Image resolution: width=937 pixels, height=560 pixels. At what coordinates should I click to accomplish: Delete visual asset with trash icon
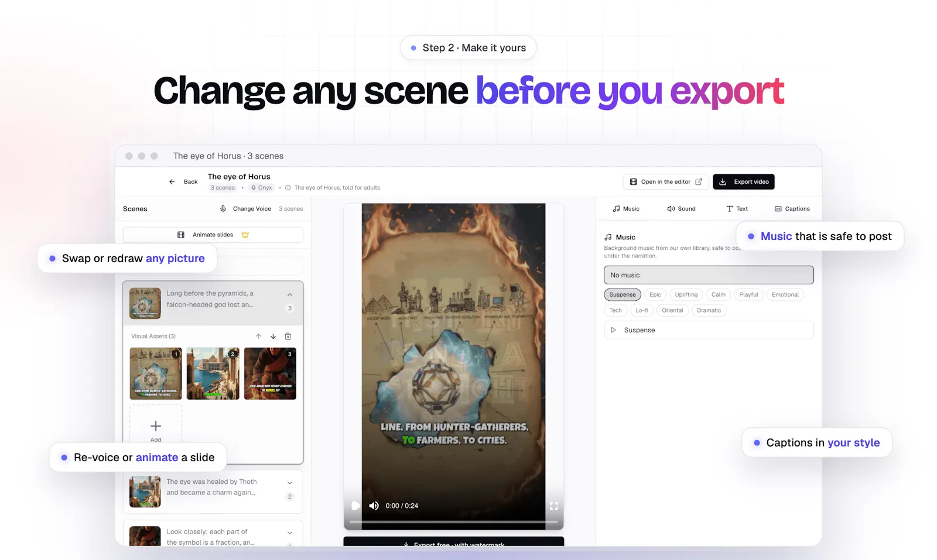click(288, 336)
